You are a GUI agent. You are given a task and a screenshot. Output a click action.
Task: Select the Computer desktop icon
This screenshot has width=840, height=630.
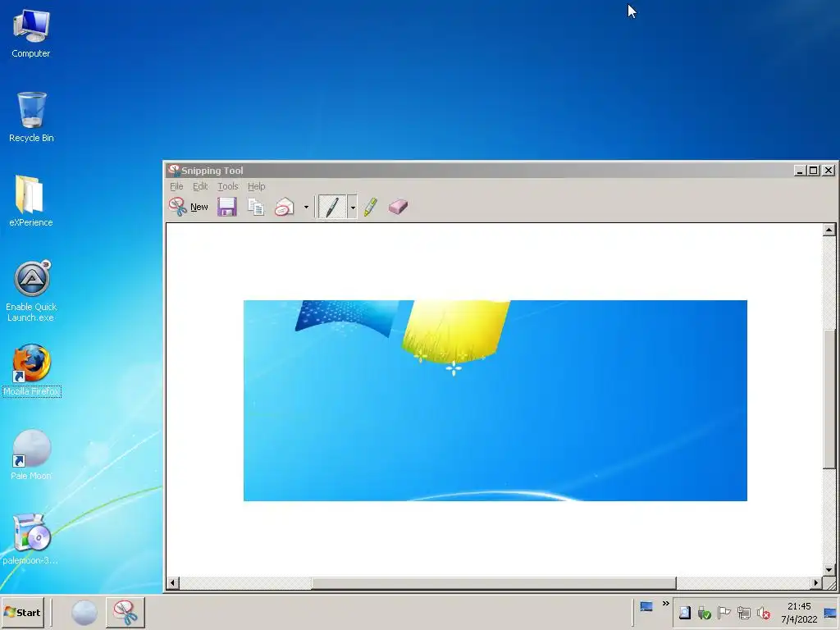(x=30, y=33)
